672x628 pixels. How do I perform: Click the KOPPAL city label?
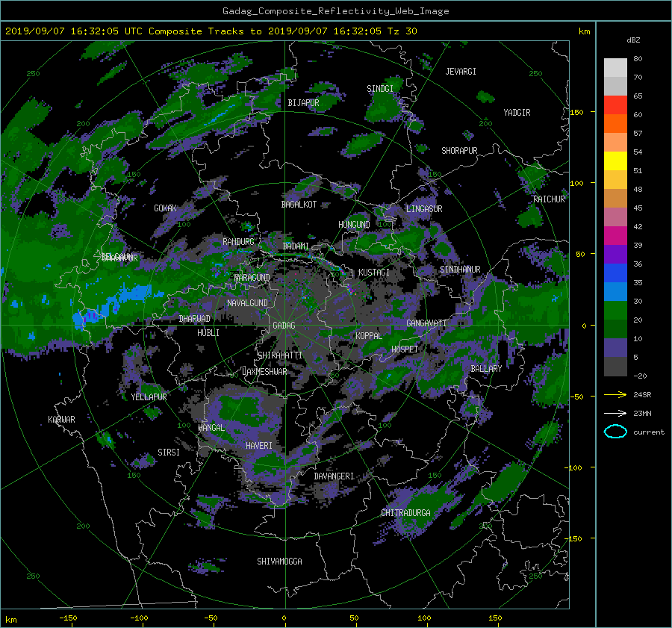click(x=369, y=336)
